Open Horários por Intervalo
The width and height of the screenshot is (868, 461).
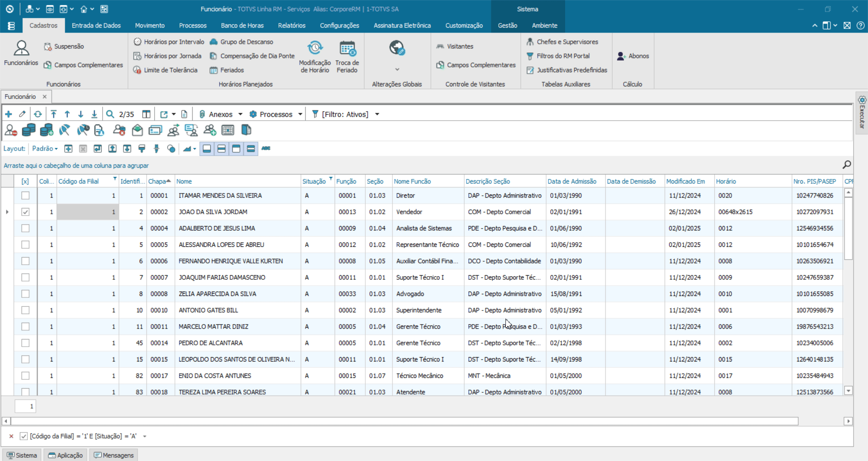pyautogui.click(x=169, y=42)
